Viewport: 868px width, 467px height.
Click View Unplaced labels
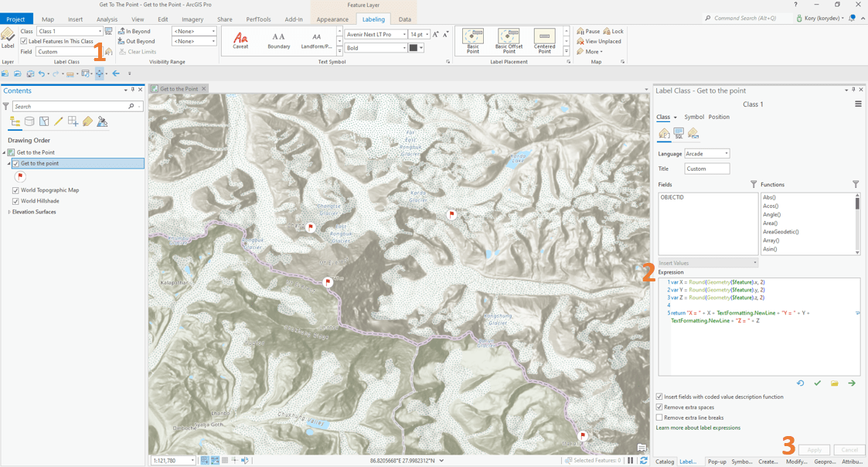point(599,41)
